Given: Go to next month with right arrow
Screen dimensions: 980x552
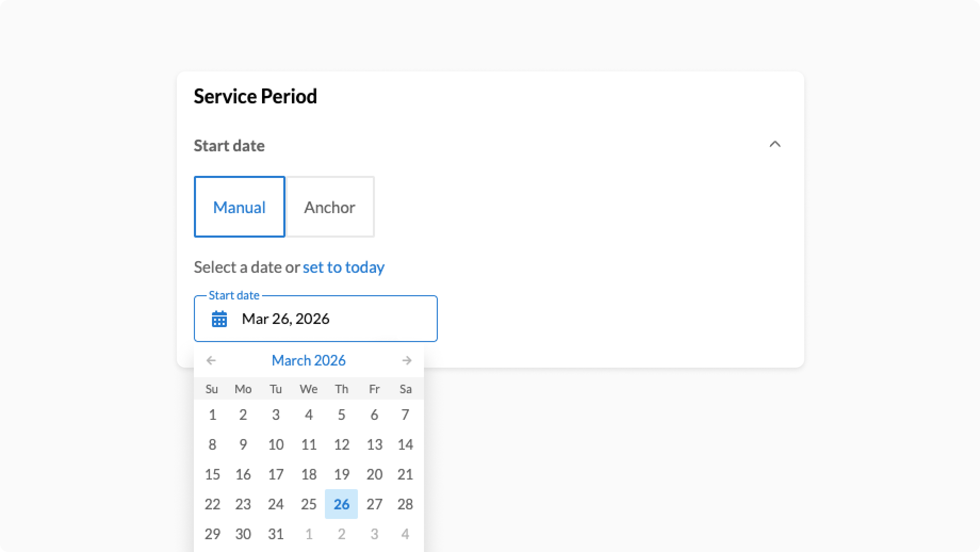Looking at the screenshot, I should pos(407,360).
